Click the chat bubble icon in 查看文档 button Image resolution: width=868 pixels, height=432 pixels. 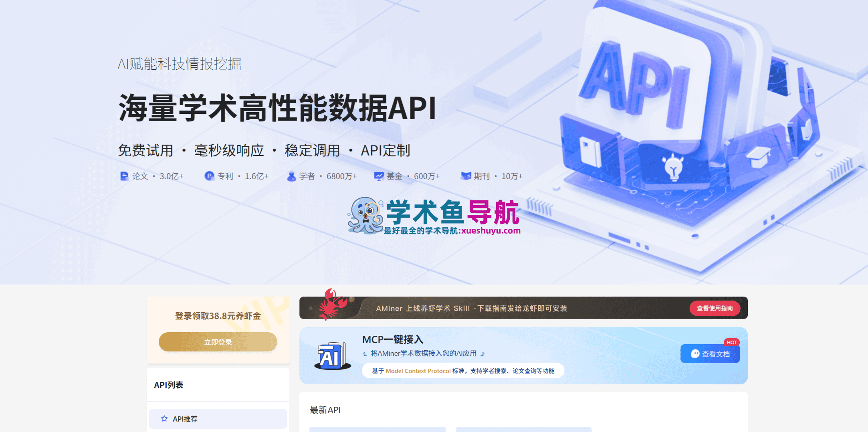click(695, 354)
